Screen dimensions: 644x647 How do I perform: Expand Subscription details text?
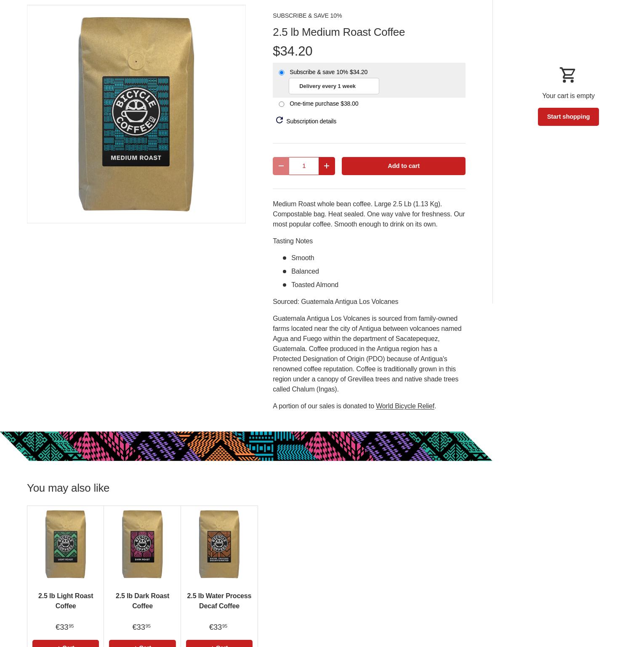coord(311,121)
